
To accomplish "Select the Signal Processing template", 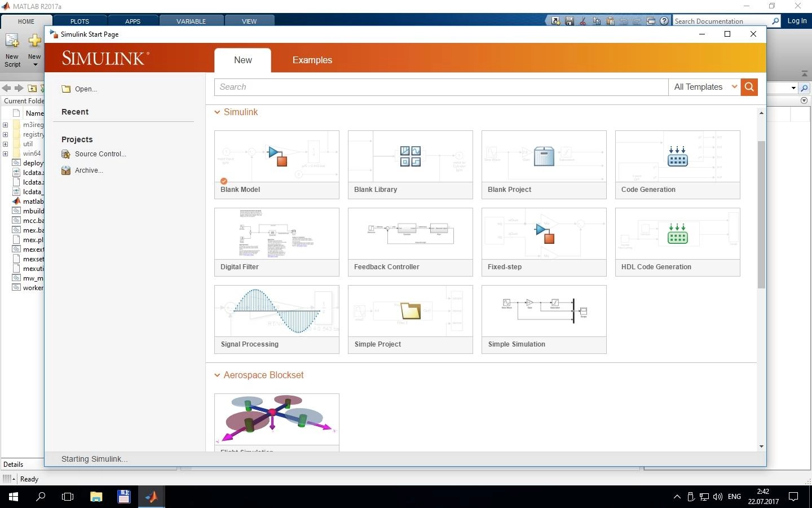I will click(x=277, y=319).
